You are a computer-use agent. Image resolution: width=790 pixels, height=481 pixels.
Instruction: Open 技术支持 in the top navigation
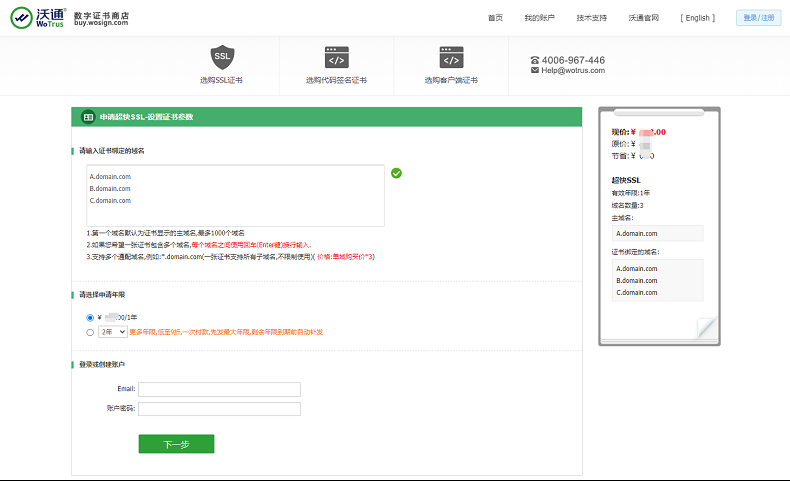point(591,18)
